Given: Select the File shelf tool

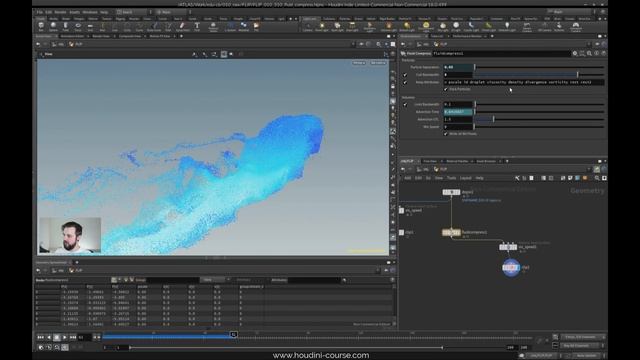Looking at the screenshot, I should 256,27.
